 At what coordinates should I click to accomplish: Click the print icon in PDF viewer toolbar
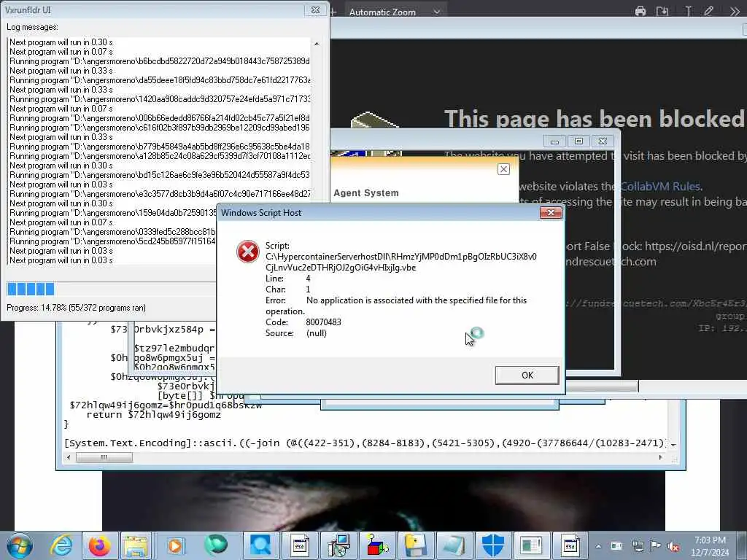pyautogui.click(x=640, y=12)
